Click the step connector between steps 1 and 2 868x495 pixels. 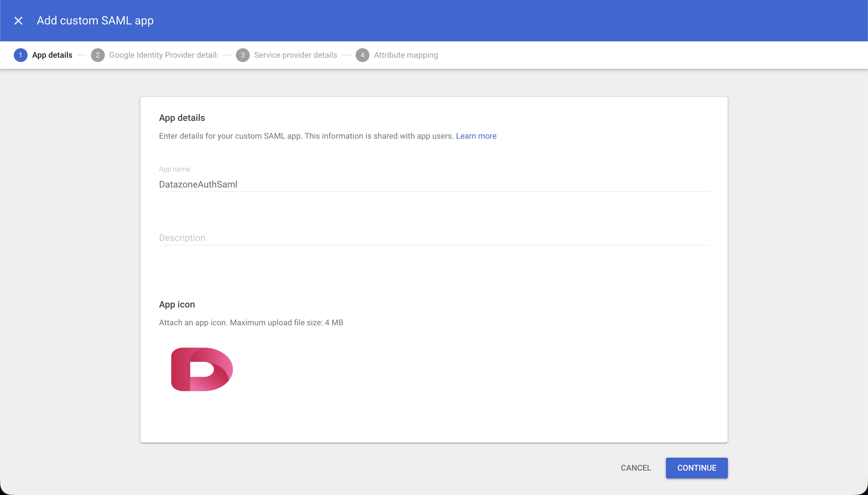tap(82, 55)
